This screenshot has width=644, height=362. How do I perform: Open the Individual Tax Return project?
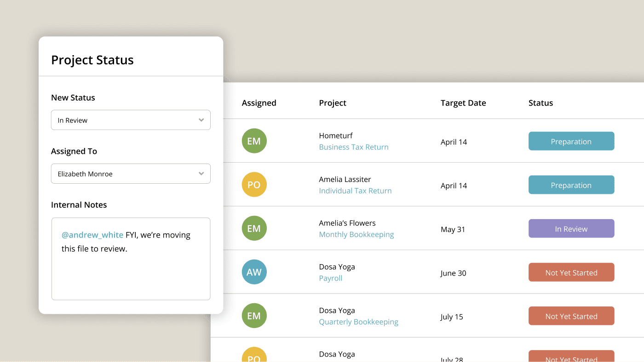click(355, 191)
